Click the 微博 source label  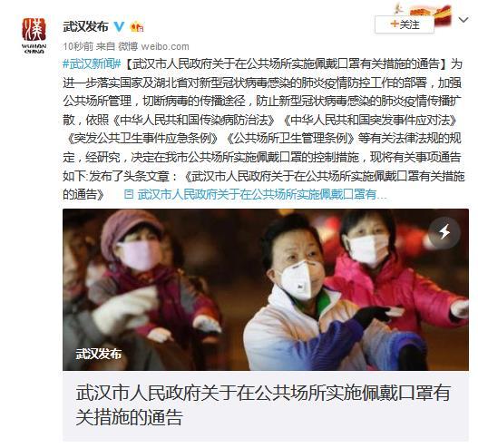(128, 46)
